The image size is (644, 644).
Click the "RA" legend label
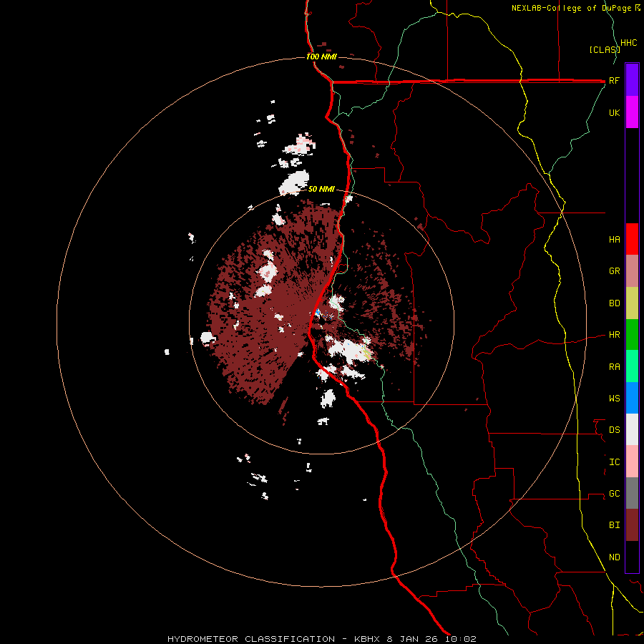pyautogui.click(x=614, y=367)
